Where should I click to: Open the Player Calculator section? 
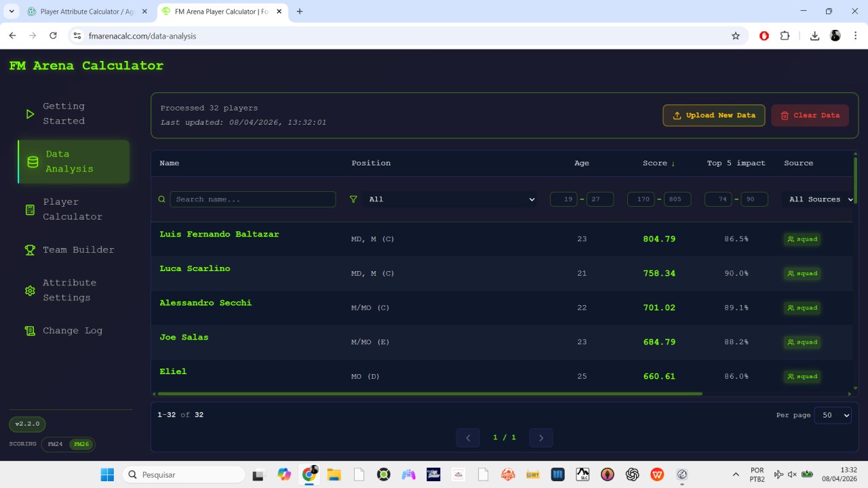(73, 209)
